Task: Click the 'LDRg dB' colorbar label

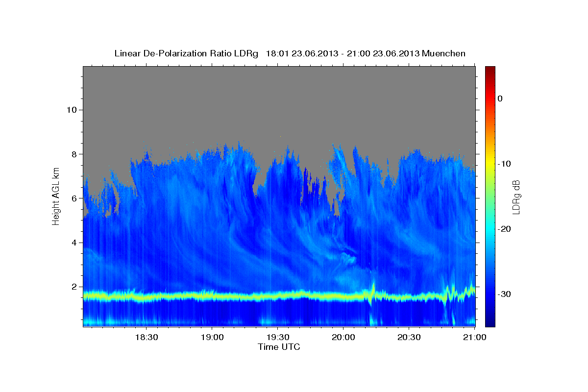Action: (x=515, y=197)
